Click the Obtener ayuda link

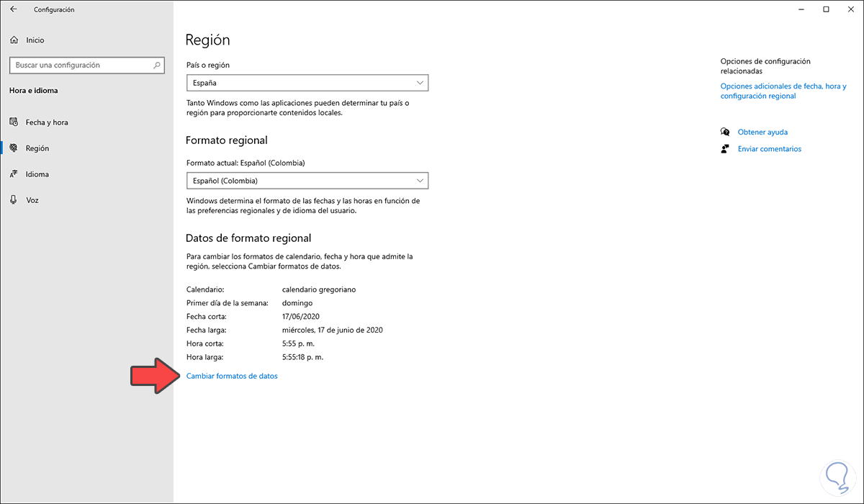coord(762,132)
